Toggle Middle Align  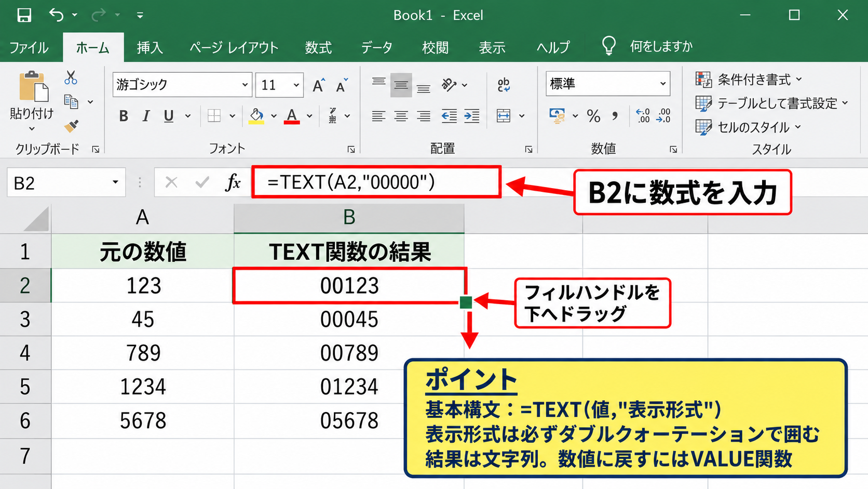(401, 85)
